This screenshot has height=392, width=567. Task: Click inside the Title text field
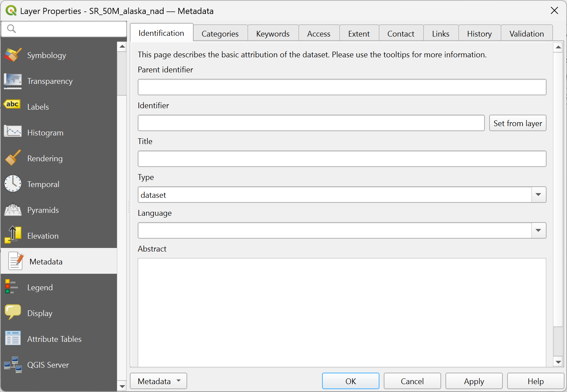(341, 159)
